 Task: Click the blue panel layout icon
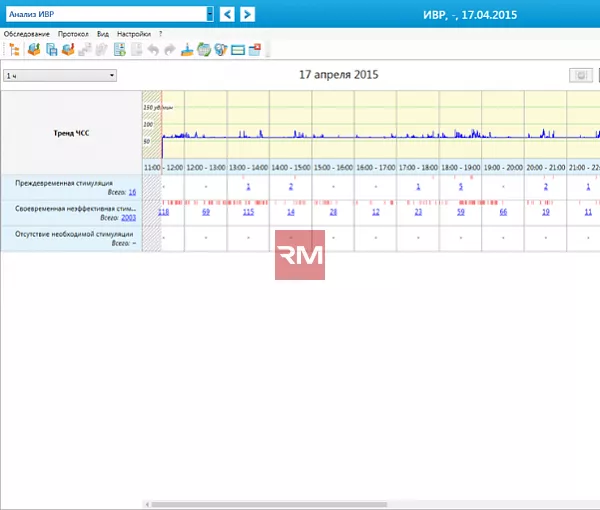(x=238, y=50)
